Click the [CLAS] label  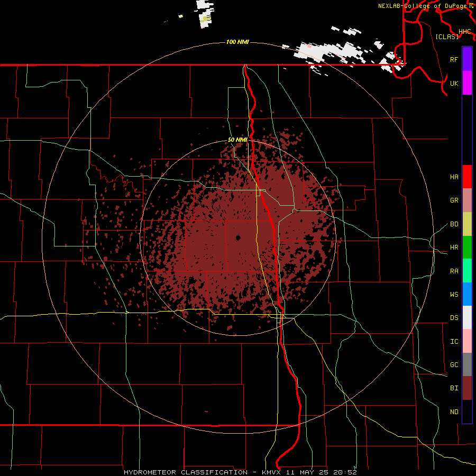(x=447, y=37)
